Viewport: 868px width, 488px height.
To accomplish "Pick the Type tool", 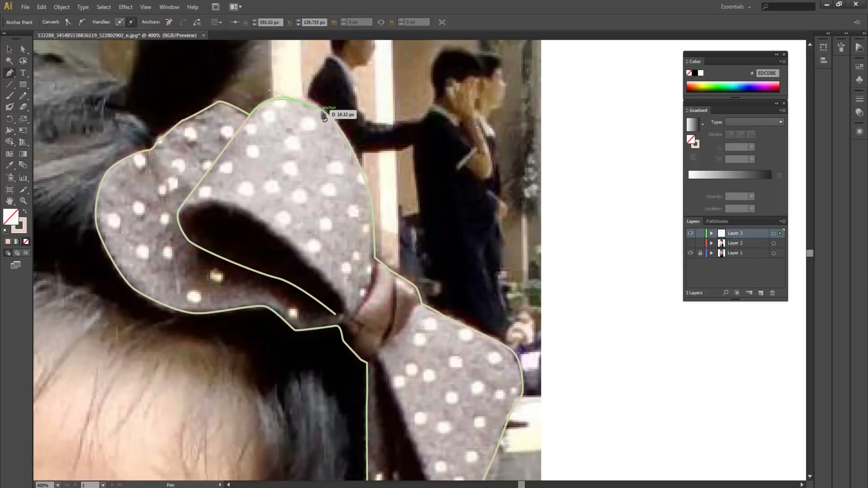I will click(23, 73).
